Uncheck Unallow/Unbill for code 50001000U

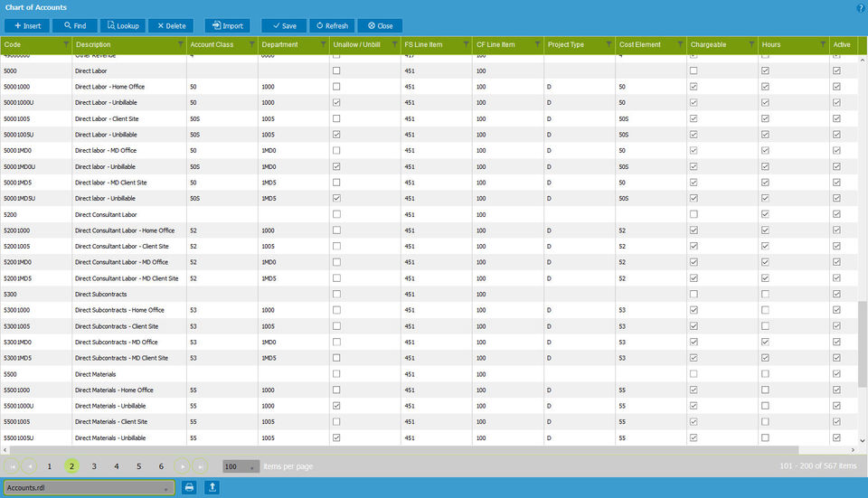(x=336, y=102)
